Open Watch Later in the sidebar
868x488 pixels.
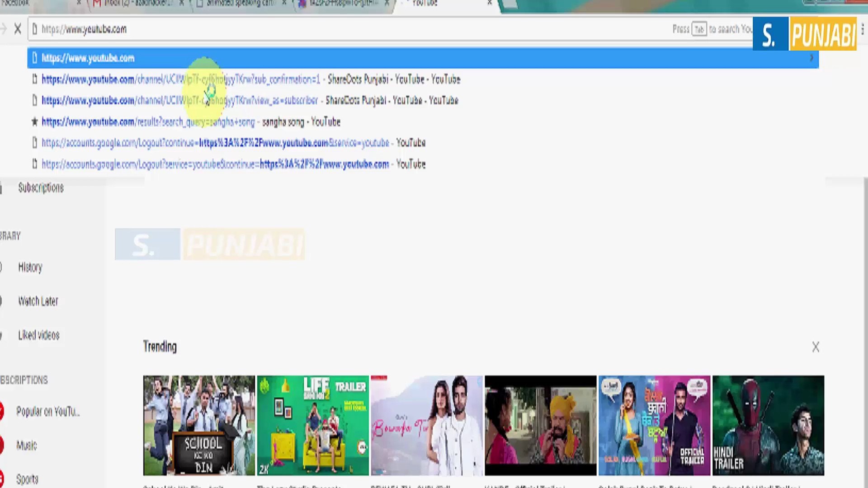click(x=38, y=301)
